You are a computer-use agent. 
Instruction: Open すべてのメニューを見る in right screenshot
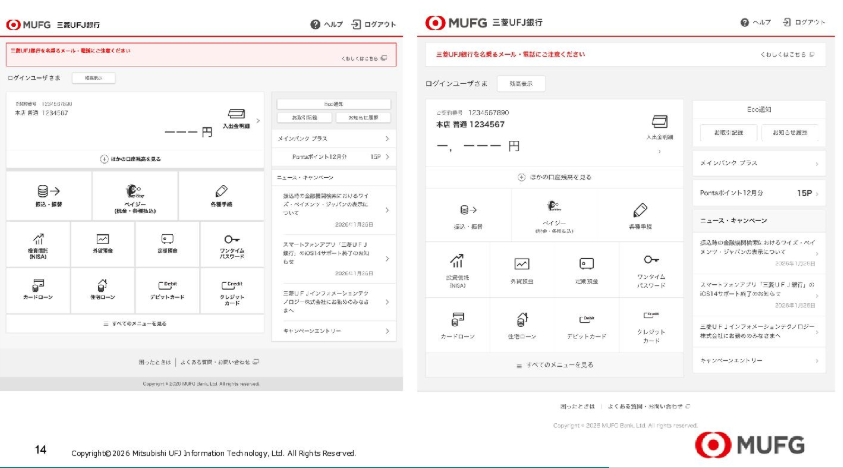coord(554,365)
